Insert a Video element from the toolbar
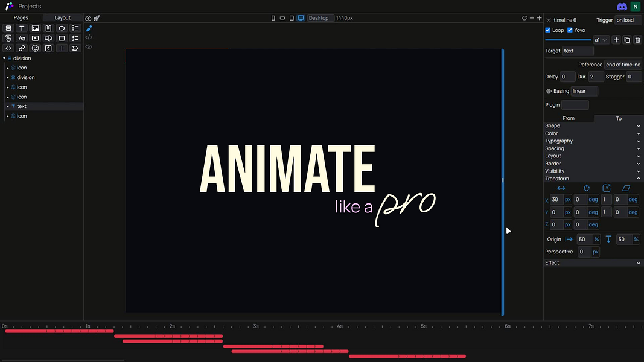The width and height of the screenshot is (644, 362). pyautogui.click(x=35, y=38)
